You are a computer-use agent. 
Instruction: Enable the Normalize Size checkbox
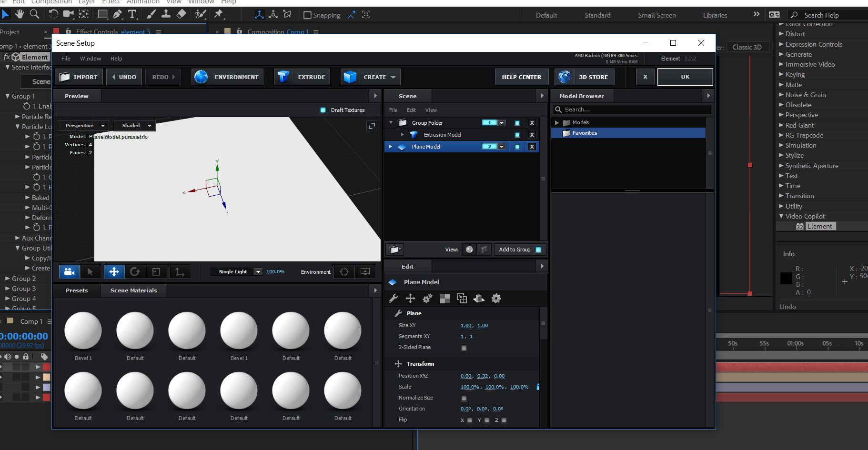pyautogui.click(x=464, y=398)
